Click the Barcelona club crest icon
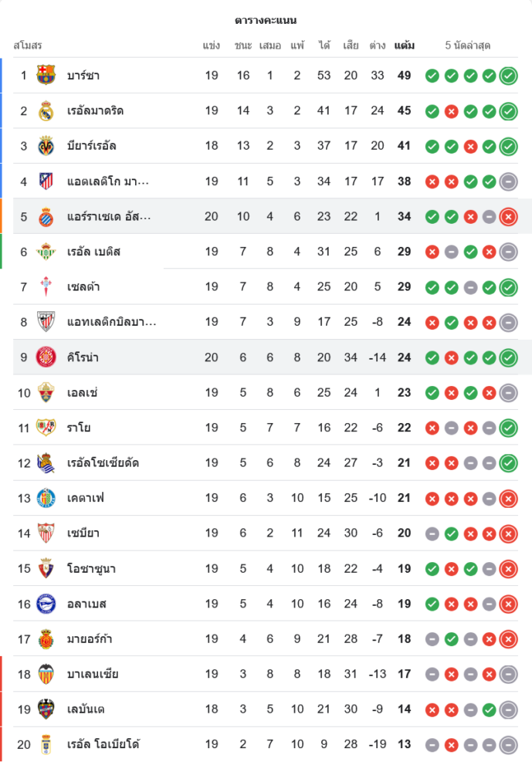This screenshot has width=532, height=772. point(46,75)
